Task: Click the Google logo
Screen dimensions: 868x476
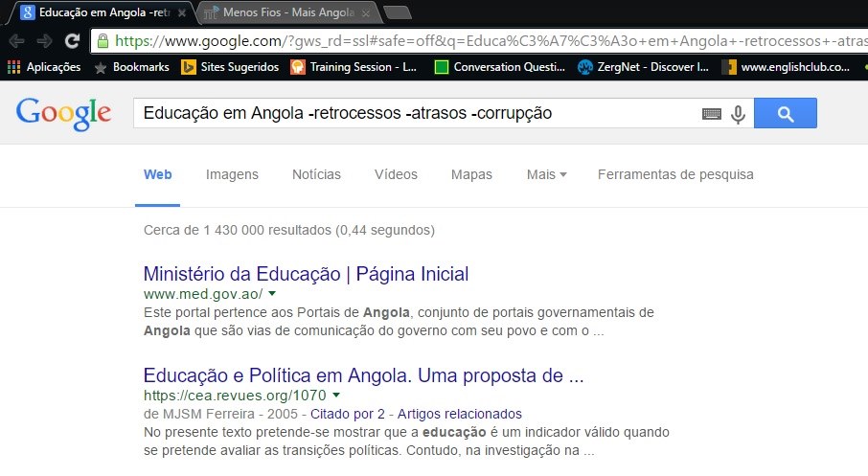Action: [63, 114]
